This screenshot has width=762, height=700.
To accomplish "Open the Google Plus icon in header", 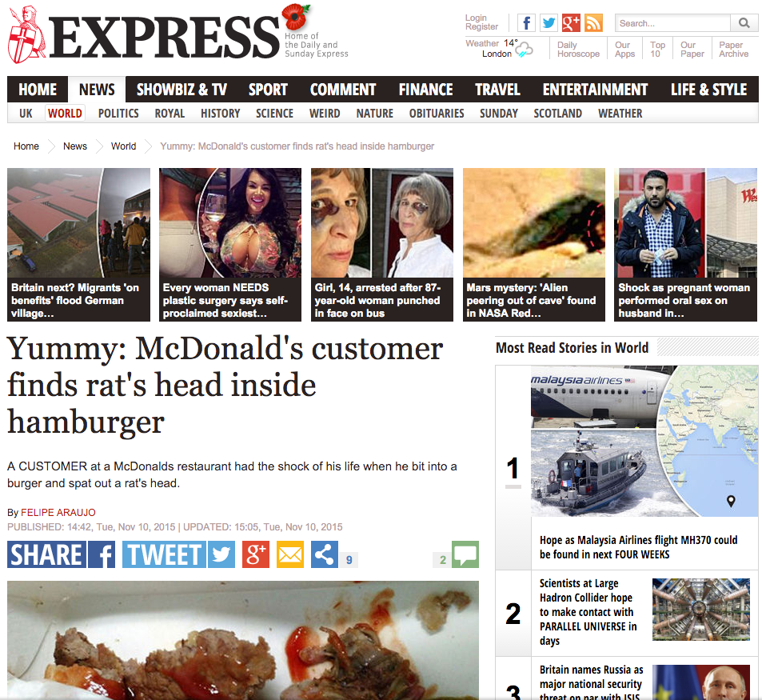I will coord(571,23).
